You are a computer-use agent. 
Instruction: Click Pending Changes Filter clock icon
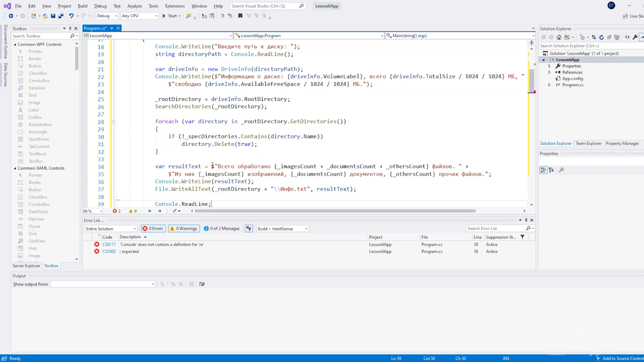point(582,37)
